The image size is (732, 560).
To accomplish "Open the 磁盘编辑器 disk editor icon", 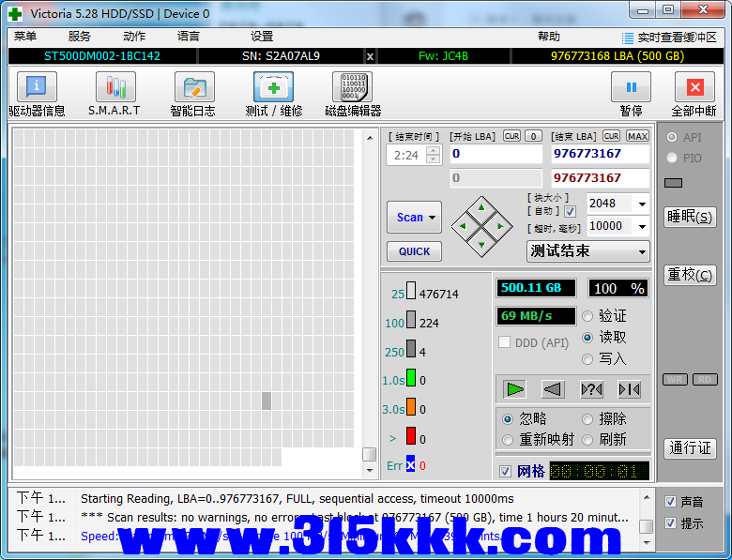I will point(352,87).
